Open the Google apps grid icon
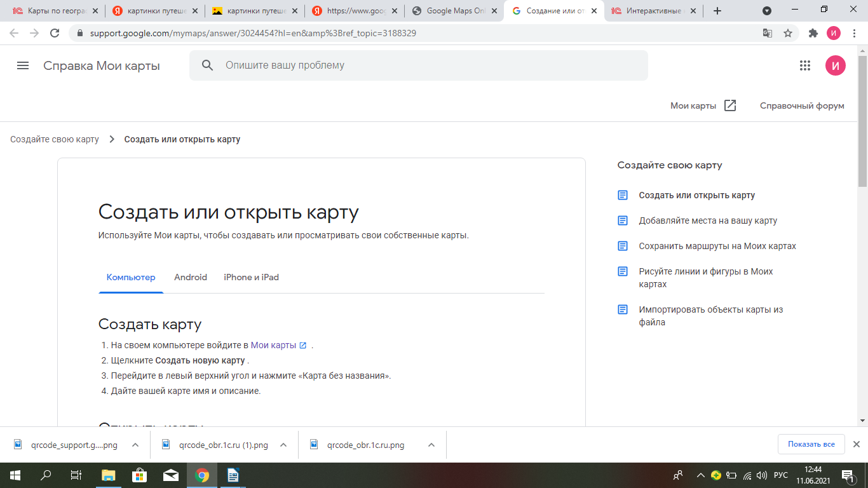This screenshot has height=488, width=868. click(x=805, y=65)
